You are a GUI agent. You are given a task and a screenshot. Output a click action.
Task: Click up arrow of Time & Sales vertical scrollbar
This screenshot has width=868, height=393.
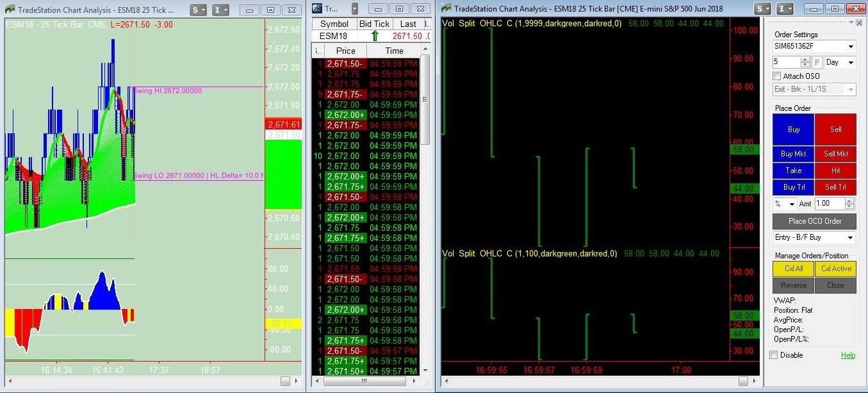[424, 49]
